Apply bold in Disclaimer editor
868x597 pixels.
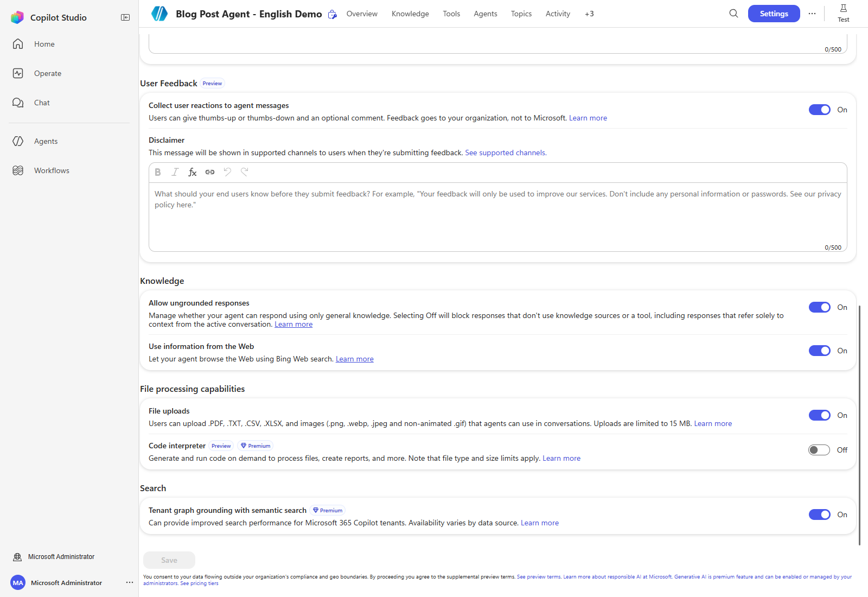tap(158, 172)
